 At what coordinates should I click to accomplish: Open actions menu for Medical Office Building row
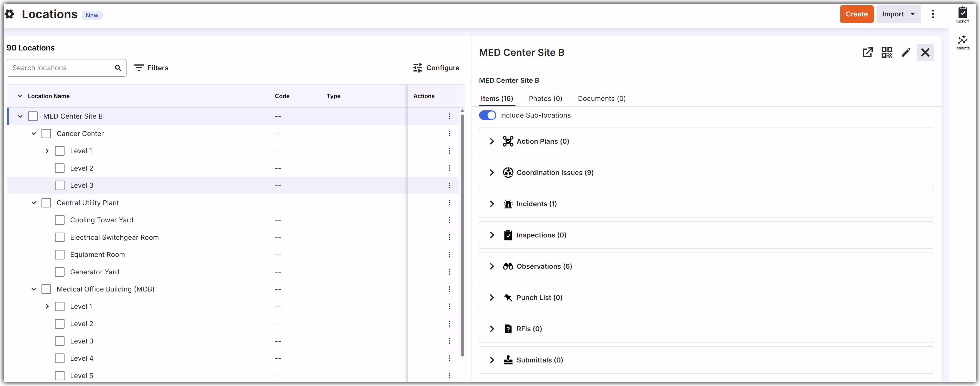tap(449, 289)
